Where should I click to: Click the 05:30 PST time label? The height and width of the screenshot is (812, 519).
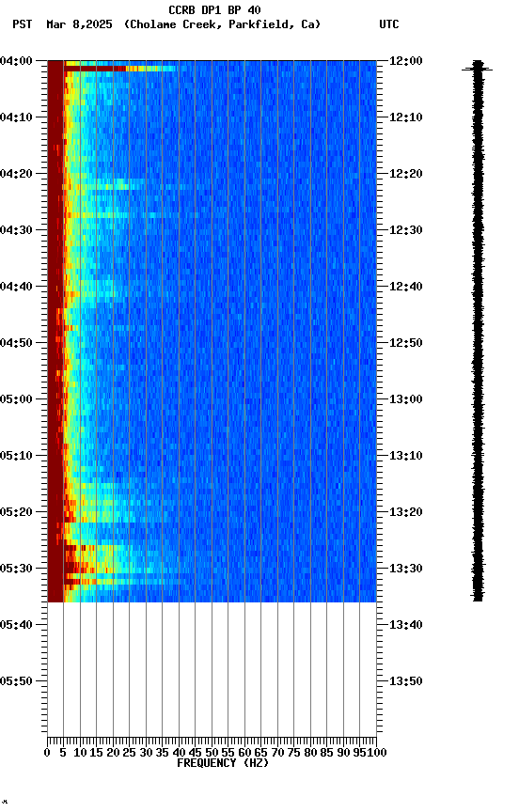pyautogui.click(x=16, y=569)
